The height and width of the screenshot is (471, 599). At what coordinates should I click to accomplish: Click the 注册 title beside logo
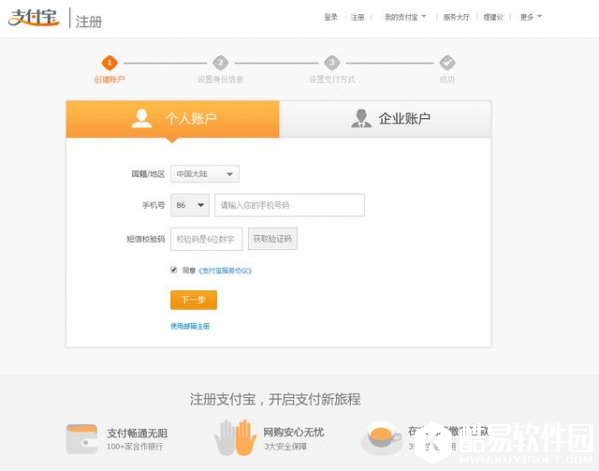pyautogui.click(x=89, y=22)
